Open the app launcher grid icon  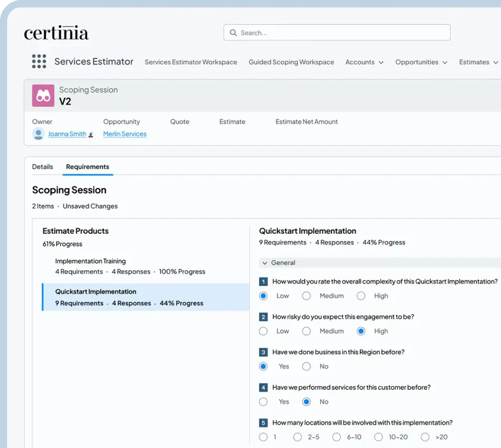point(39,62)
